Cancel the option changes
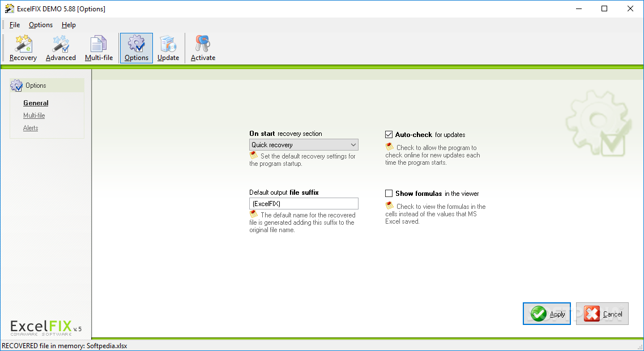644x351 pixels. click(602, 314)
